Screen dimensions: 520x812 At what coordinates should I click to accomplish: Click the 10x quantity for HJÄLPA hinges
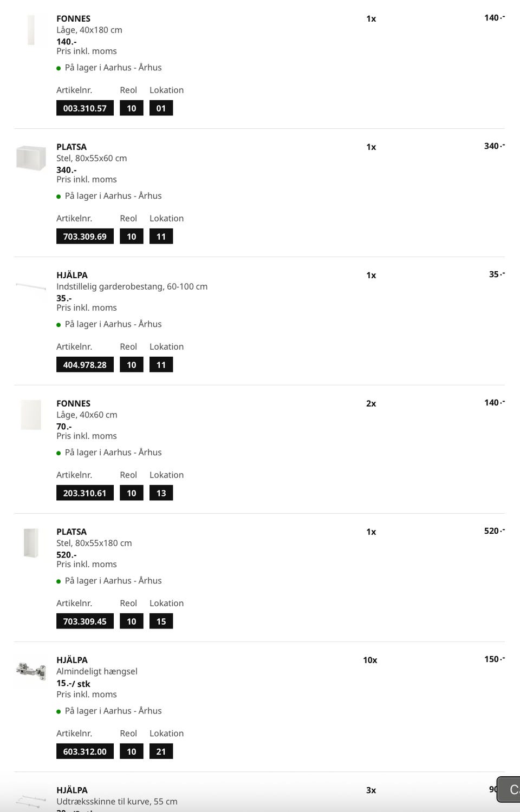click(370, 660)
